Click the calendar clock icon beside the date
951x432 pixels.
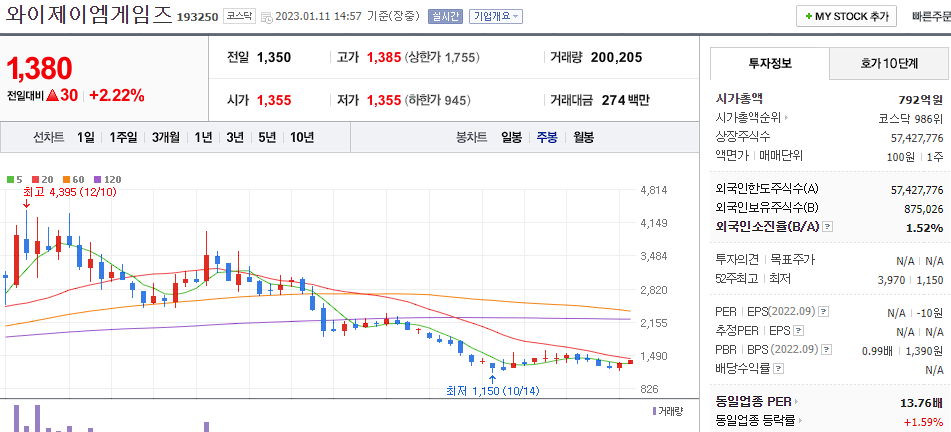click(266, 18)
